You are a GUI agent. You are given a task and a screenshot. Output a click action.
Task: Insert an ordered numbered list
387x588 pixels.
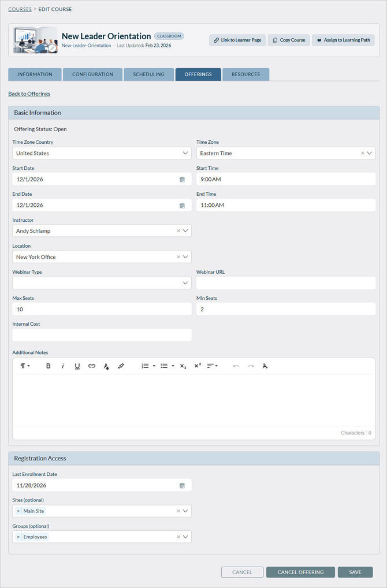(x=145, y=366)
